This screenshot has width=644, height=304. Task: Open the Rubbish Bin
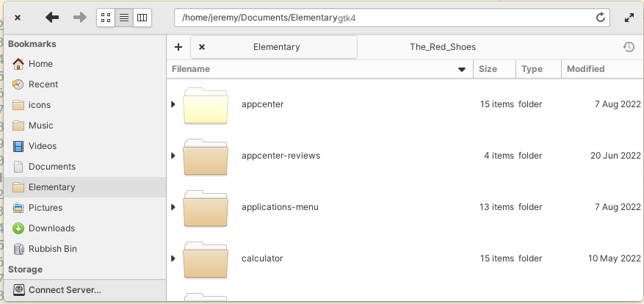(x=84, y=248)
